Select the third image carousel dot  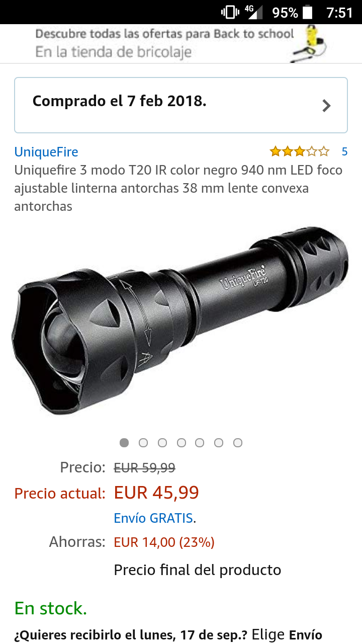click(x=162, y=443)
